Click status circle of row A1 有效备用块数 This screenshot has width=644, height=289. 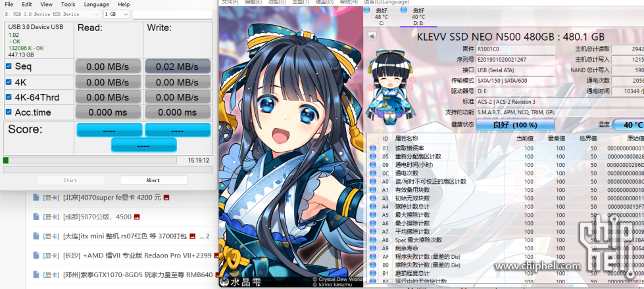click(x=373, y=190)
